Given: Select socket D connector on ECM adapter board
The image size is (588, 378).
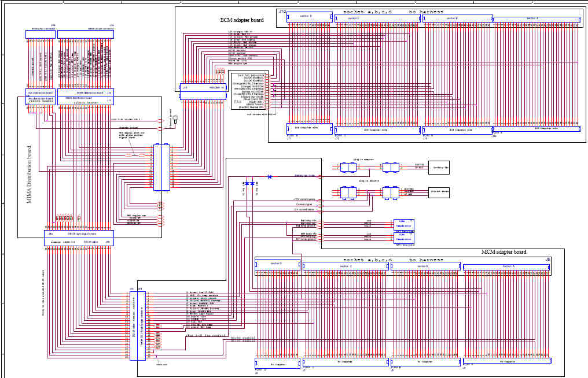Looking at the screenshot, I should [x=310, y=17].
